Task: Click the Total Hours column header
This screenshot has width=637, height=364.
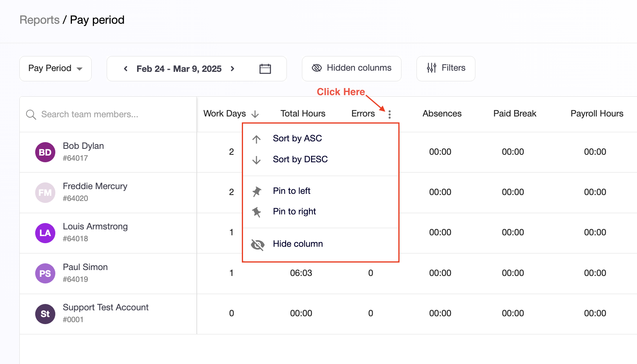Action: [x=303, y=114]
